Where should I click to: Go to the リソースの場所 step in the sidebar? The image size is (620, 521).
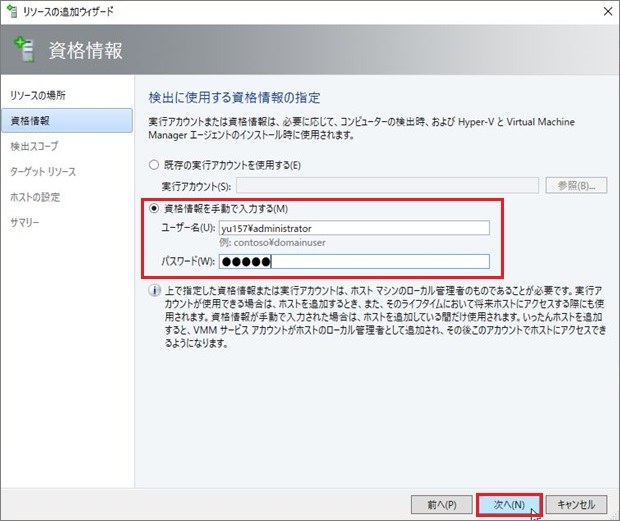[x=38, y=96]
